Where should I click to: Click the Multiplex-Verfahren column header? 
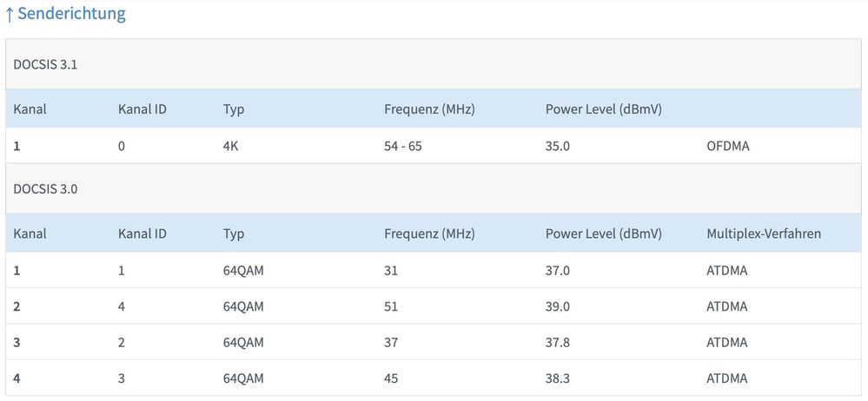pyautogui.click(x=764, y=233)
